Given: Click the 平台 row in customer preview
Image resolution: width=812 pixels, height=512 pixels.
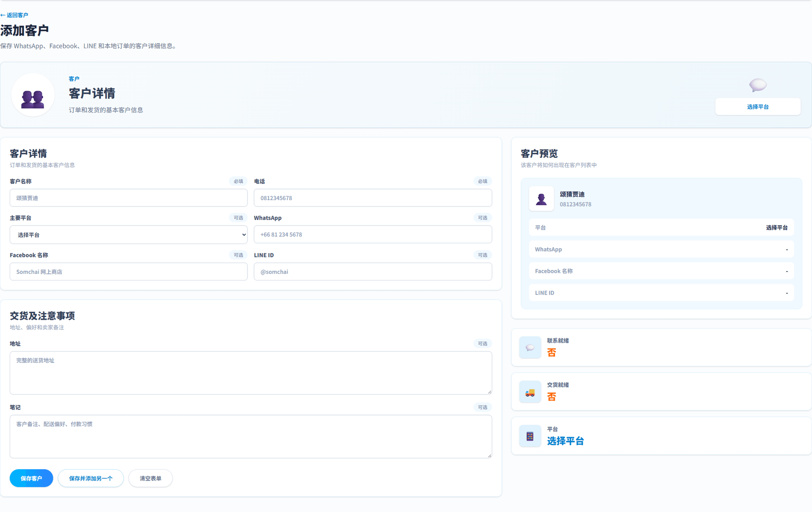Looking at the screenshot, I should tap(661, 227).
